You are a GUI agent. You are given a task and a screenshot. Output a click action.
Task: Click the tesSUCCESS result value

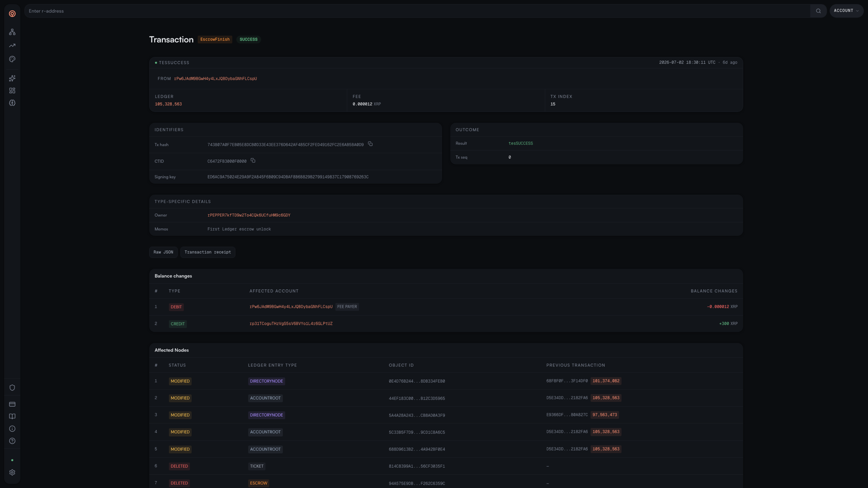[521, 144]
